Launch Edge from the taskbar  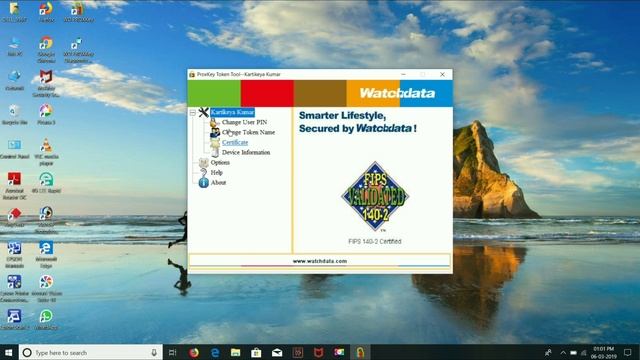click(x=215, y=352)
